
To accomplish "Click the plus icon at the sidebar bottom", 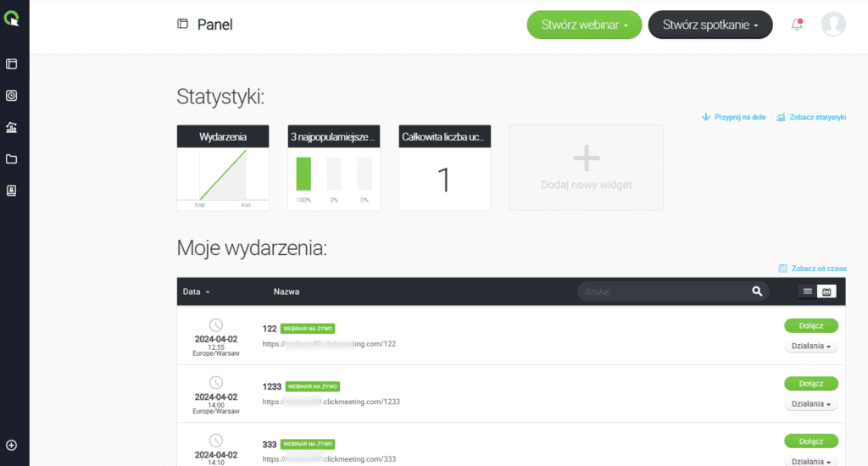I will (x=12, y=445).
